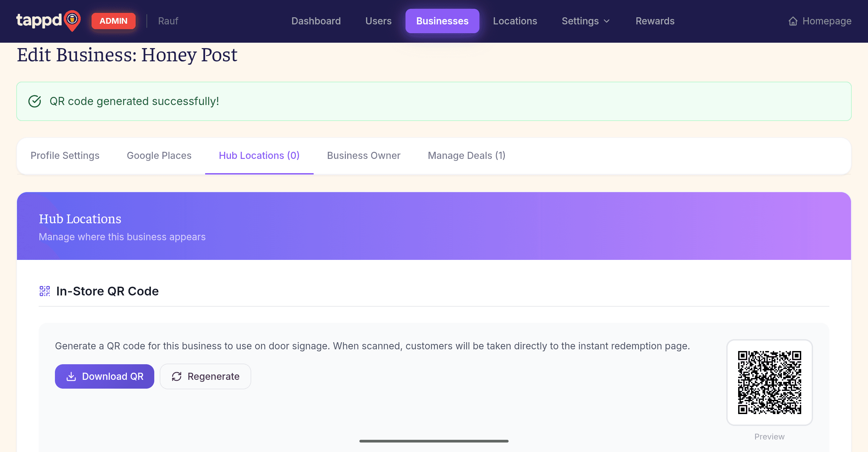The image size is (868, 452).
Task: Click the 'QR code generated successfully!' message
Action: pyautogui.click(x=134, y=101)
